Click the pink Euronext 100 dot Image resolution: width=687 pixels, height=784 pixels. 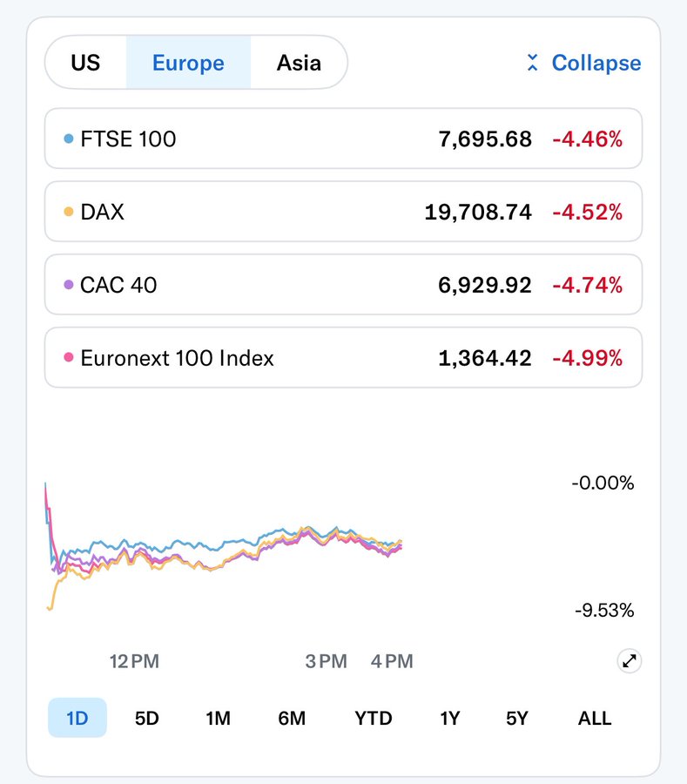[x=69, y=358]
